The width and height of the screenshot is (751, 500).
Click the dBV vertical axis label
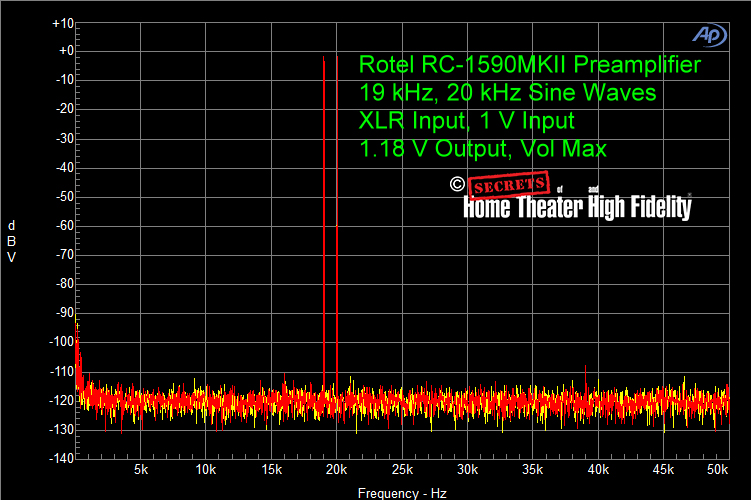11,240
